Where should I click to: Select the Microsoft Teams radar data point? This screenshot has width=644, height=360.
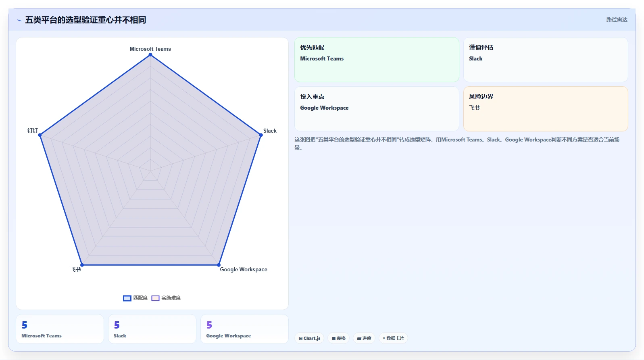(x=150, y=55)
